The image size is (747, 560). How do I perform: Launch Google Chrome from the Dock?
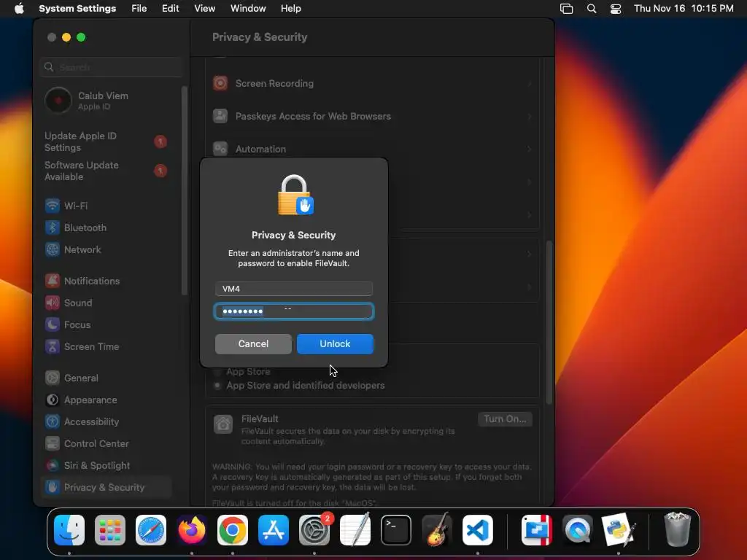pyautogui.click(x=233, y=529)
